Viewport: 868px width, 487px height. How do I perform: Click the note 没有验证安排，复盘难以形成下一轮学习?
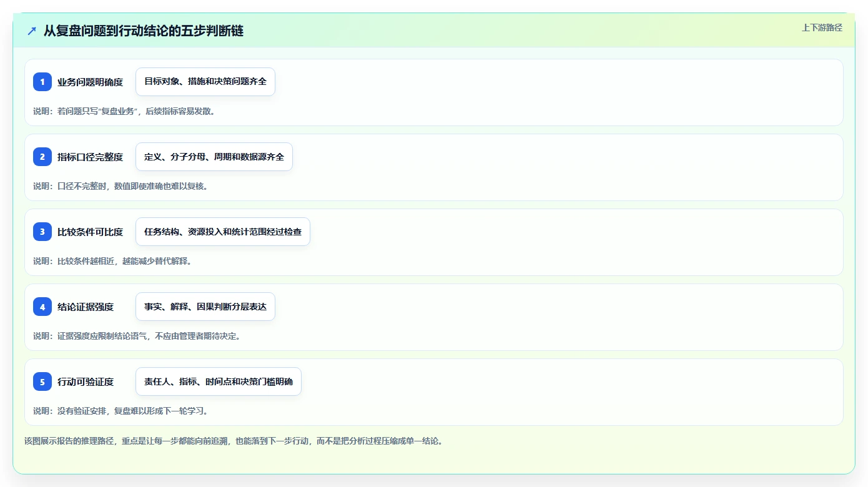[x=121, y=411]
